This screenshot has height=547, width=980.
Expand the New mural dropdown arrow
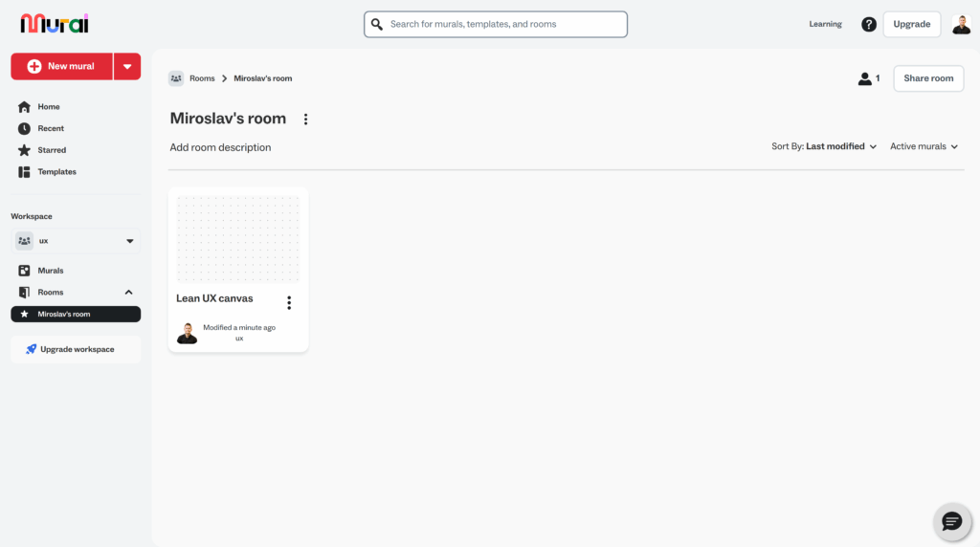tap(127, 66)
